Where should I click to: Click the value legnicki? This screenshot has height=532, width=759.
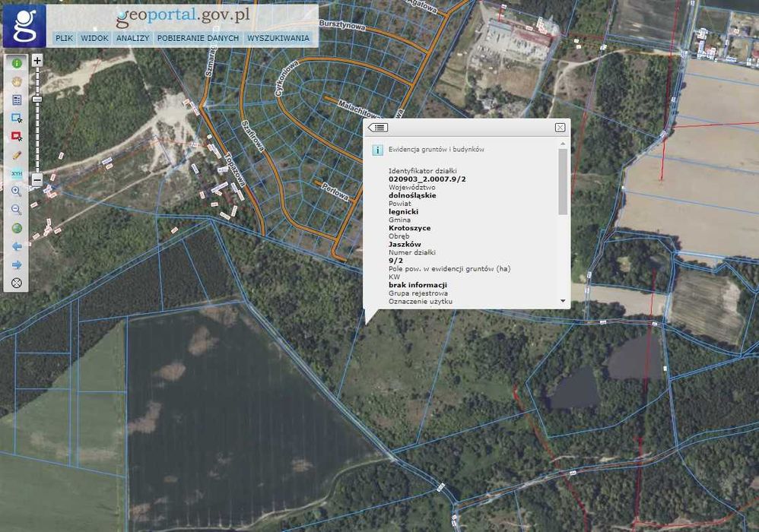click(x=403, y=212)
